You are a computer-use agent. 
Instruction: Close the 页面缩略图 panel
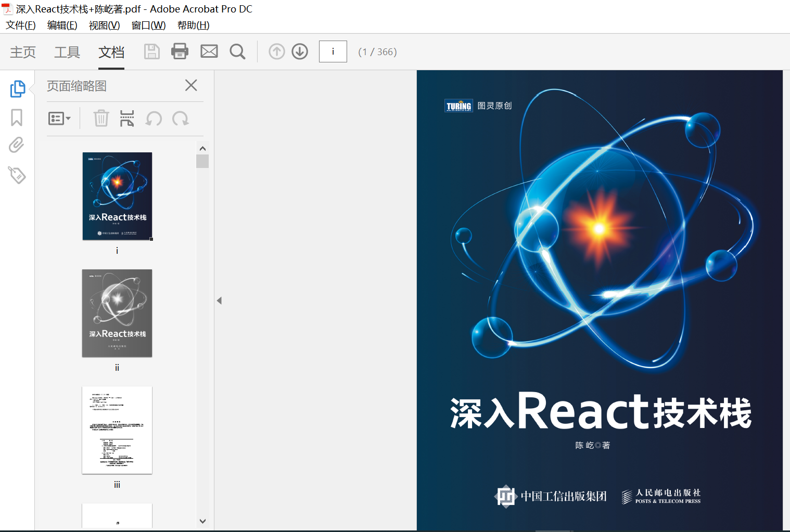(191, 85)
